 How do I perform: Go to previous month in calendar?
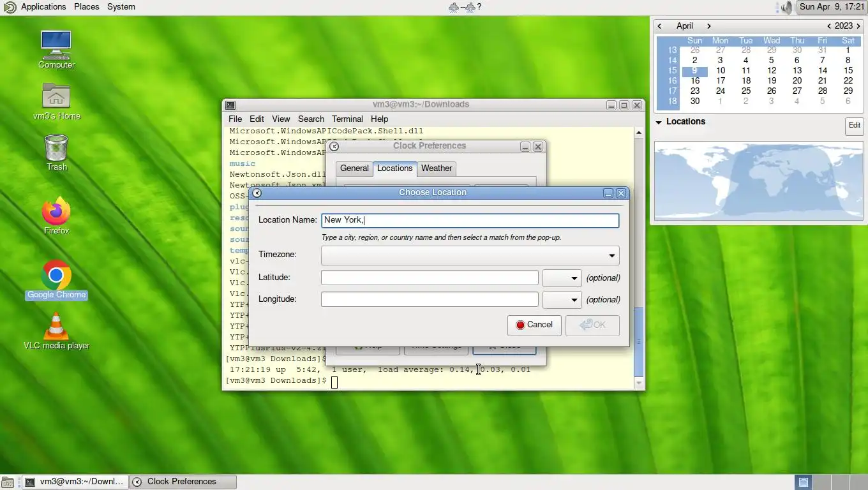659,26
